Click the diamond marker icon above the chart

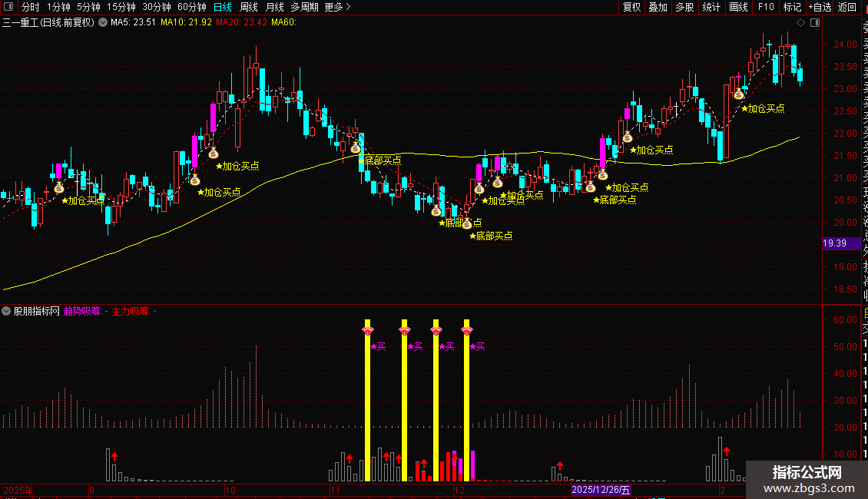[x=800, y=23]
